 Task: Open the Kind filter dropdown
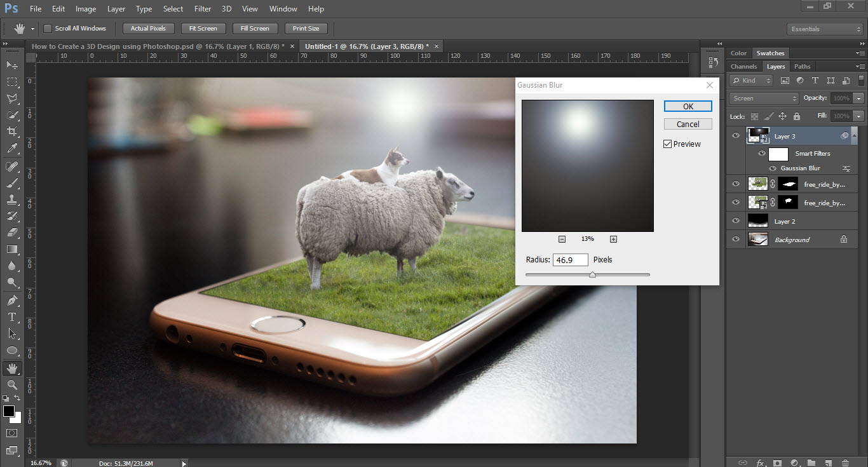[751, 81]
